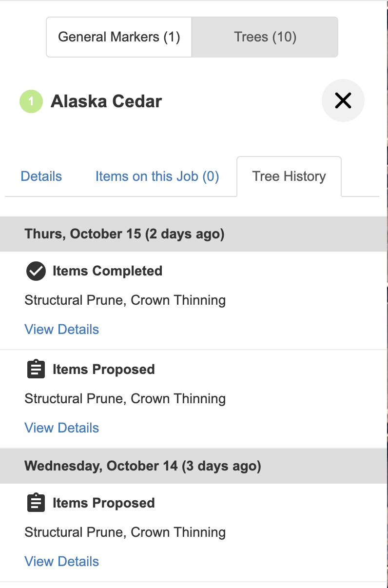Close the Alaska Cedar panel with the X
Image resolution: width=388 pixels, height=588 pixels.
pyautogui.click(x=343, y=100)
